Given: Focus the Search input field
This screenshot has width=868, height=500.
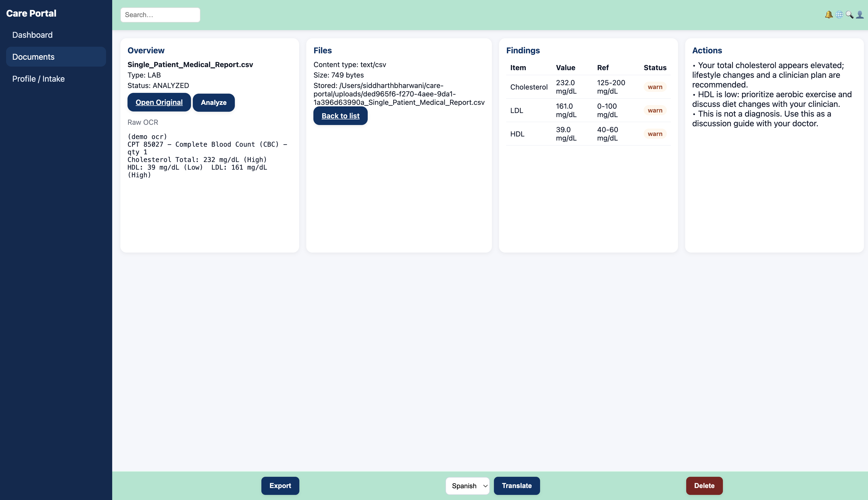Looking at the screenshot, I should coord(160,15).
